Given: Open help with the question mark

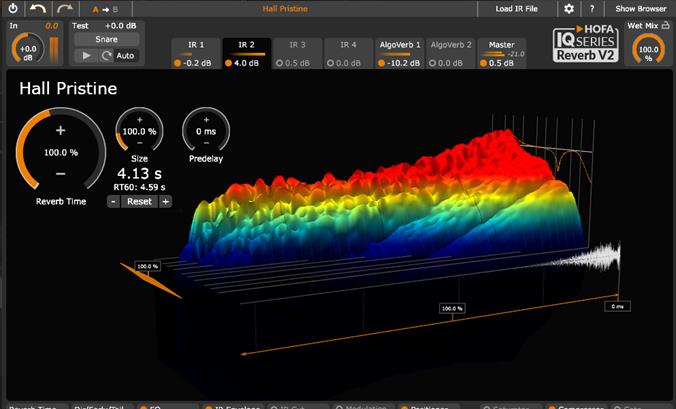Looking at the screenshot, I should 592,9.
